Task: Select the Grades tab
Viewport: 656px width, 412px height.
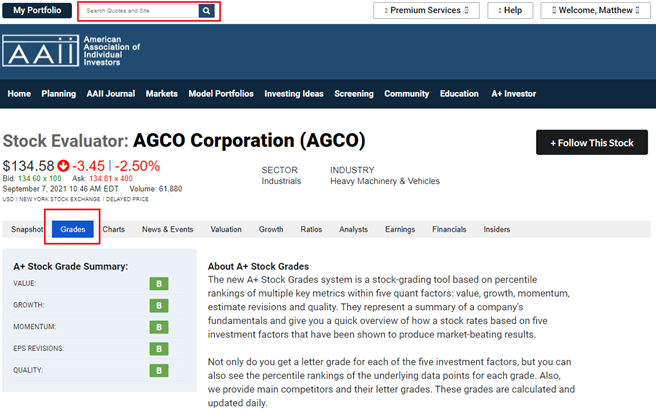Action: coord(73,229)
